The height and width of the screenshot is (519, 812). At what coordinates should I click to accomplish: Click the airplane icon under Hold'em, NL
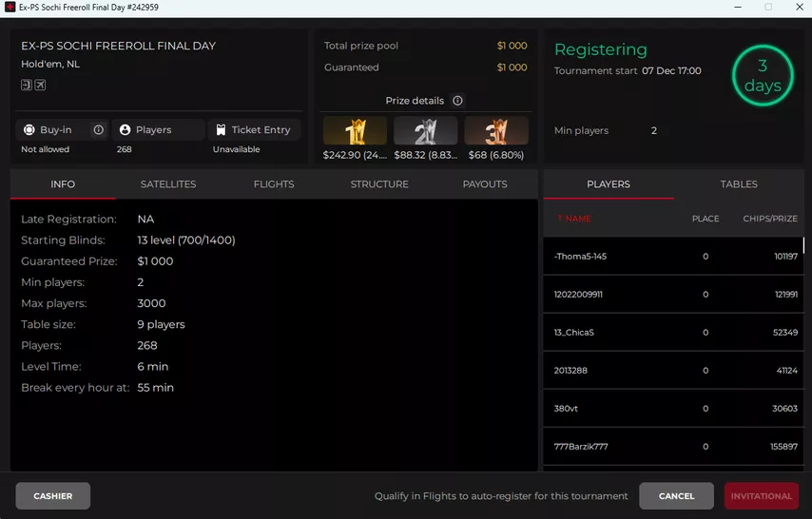[41, 86]
